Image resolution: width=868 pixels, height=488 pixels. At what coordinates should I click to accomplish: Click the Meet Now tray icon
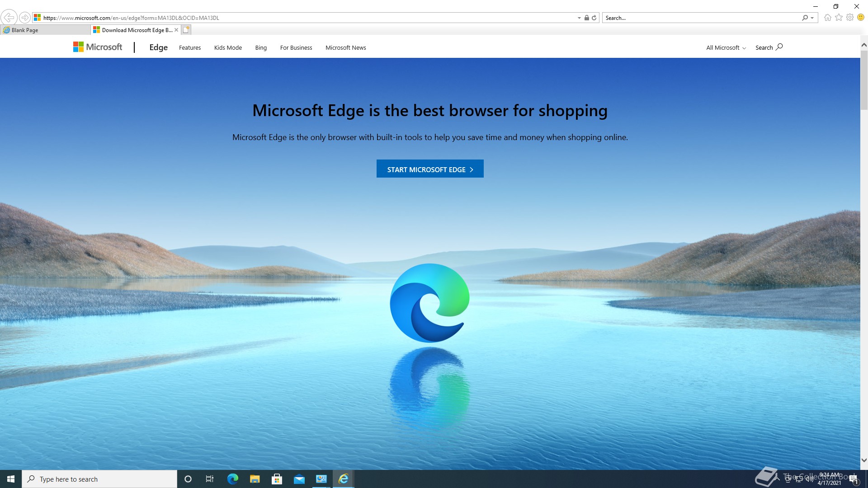click(x=788, y=479)
